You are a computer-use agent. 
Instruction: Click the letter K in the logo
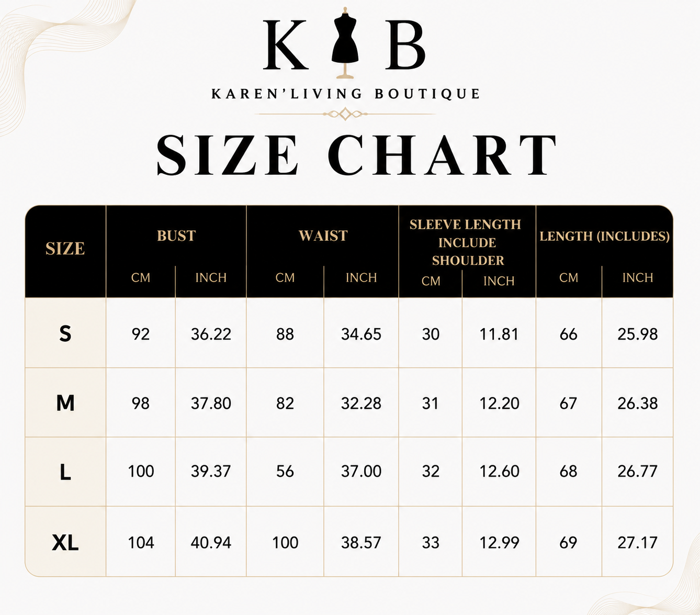[286, 44]
